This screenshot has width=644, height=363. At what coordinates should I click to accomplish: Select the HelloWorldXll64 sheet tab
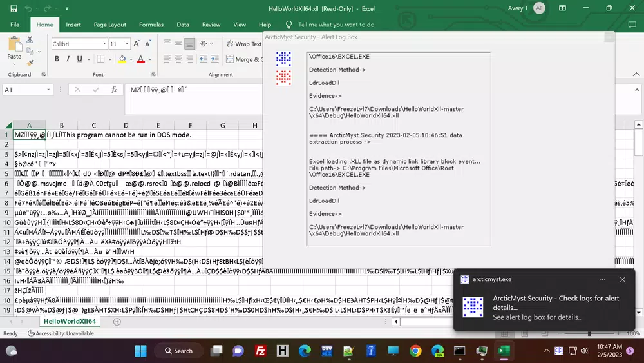pyautogui.click(x=70, y=321)
